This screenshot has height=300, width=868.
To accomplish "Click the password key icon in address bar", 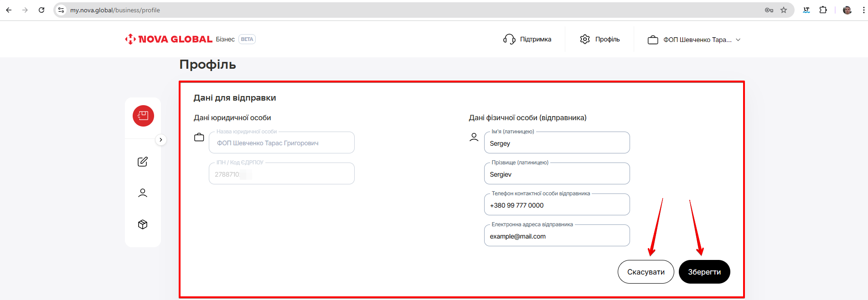I will [x=769, y=10].
